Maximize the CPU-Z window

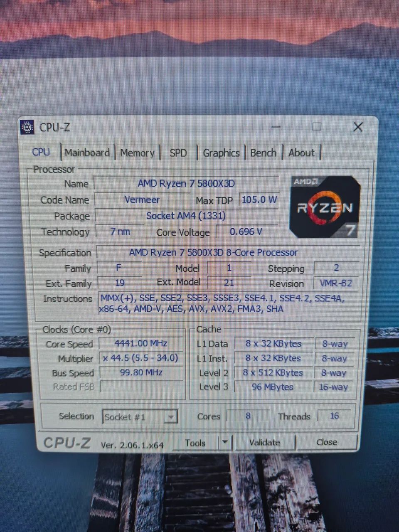click(317, 126)
